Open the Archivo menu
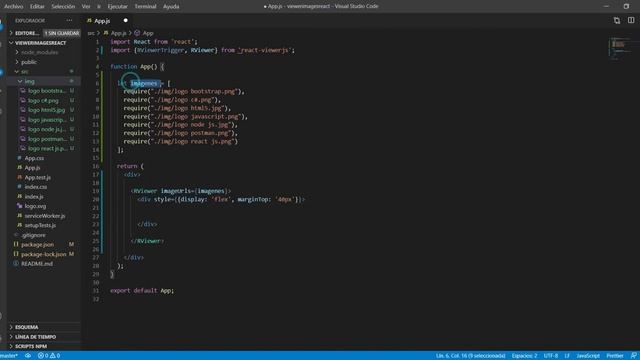This screenshot has height=360, width=640. [x=13, y=7]
